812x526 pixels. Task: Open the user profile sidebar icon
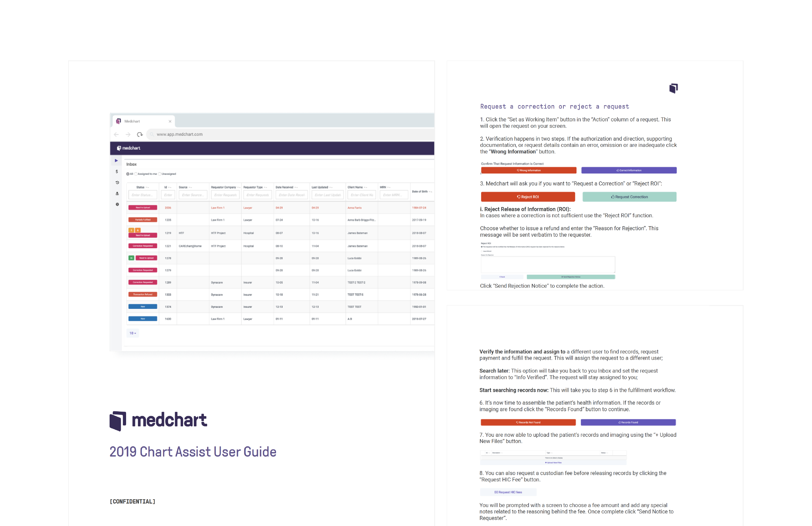[117, 193]
